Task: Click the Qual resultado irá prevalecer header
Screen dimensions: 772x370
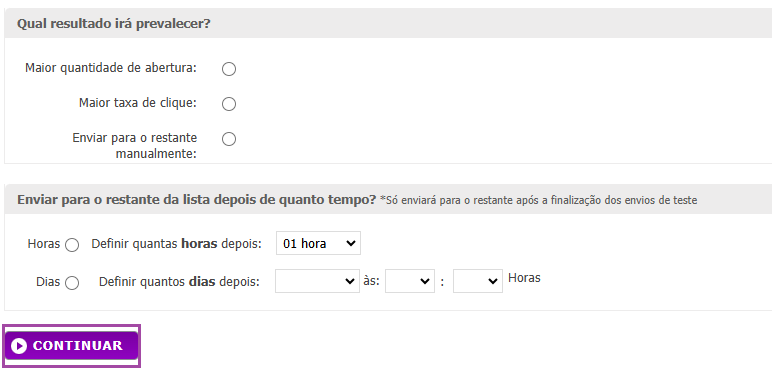Action: [x=114, y=24]
